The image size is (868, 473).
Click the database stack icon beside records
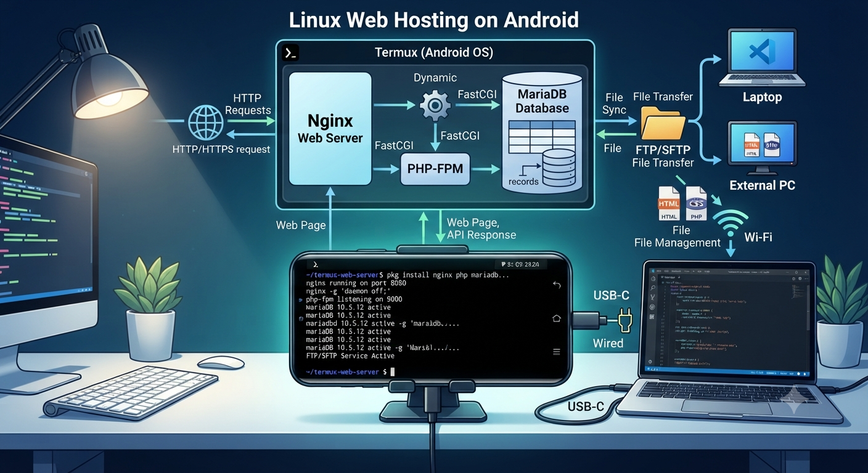(560, 167)
